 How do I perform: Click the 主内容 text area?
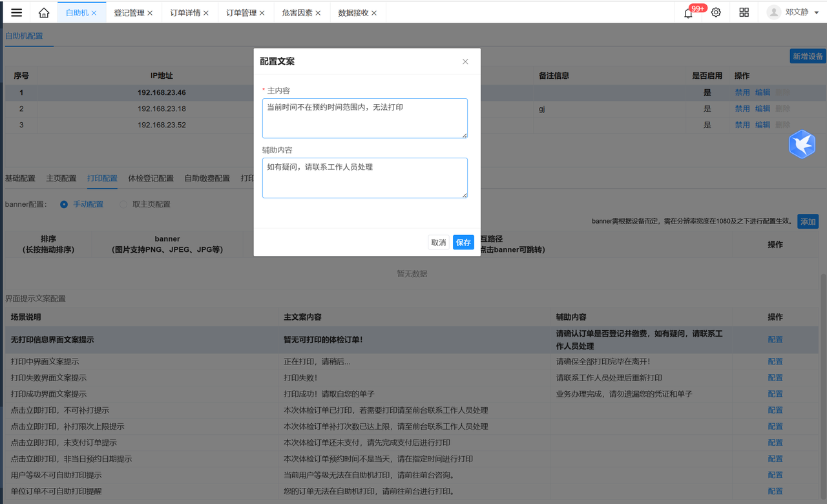[364, 118]
